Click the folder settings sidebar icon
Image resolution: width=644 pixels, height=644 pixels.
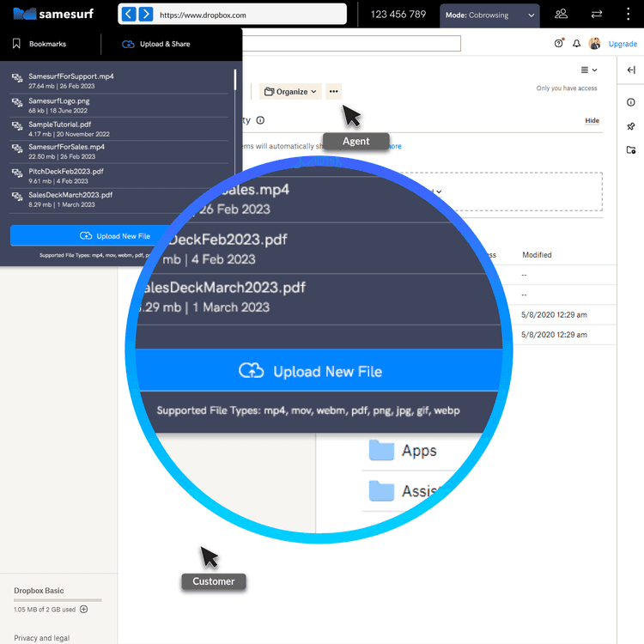[x=631, y=150]
